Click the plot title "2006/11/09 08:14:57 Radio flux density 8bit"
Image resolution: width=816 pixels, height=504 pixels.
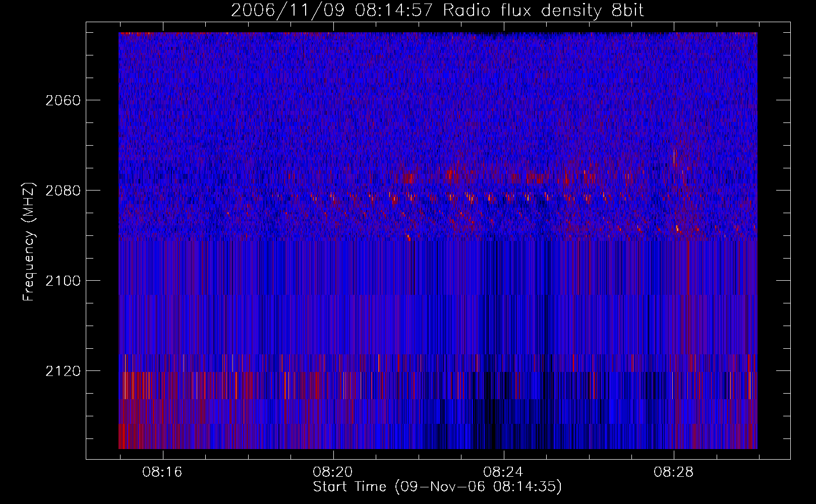click(437, 10)
